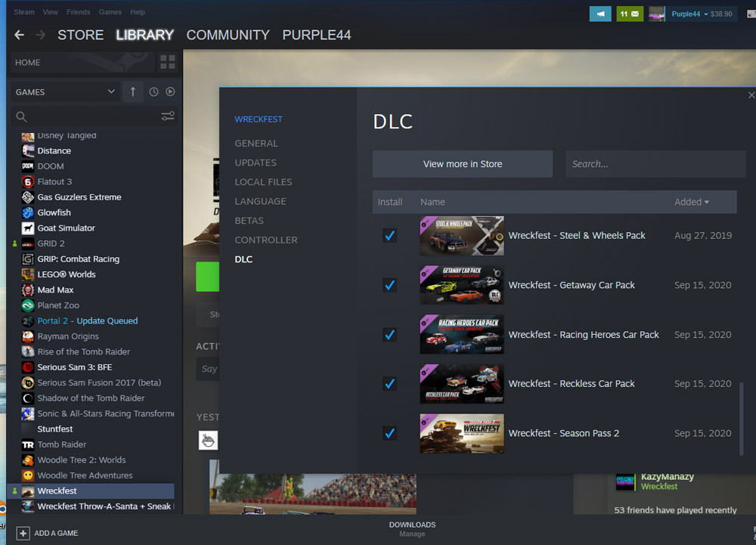
Task: Uncheck install for Reckless Car Pack
Action: [x=389, y=383]
